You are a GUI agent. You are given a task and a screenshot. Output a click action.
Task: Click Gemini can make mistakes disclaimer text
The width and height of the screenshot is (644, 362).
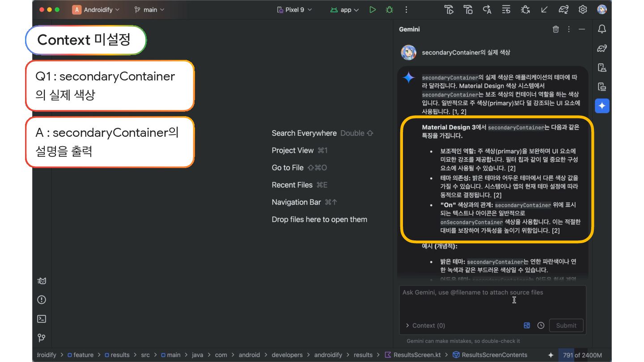point(463,341)
